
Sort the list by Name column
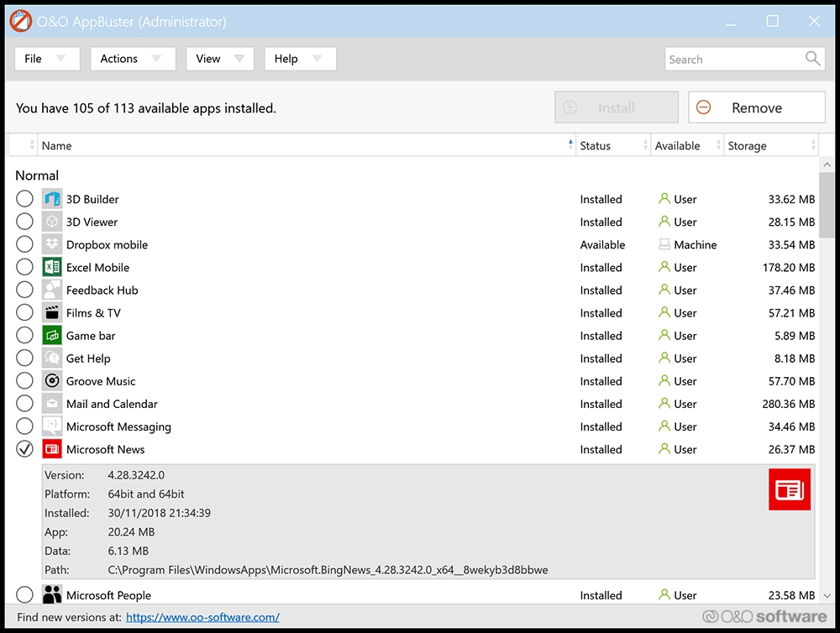coord(307,146)
